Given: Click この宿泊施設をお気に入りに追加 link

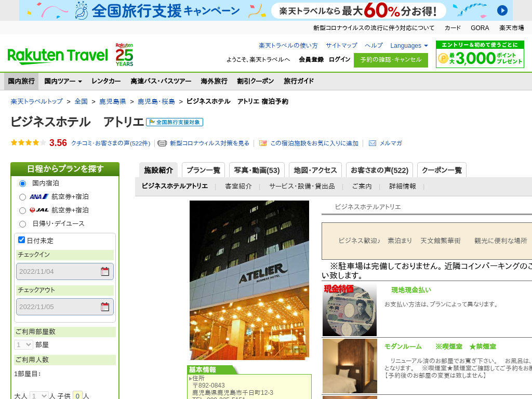Looking at the screenshot, I should 314,143.
